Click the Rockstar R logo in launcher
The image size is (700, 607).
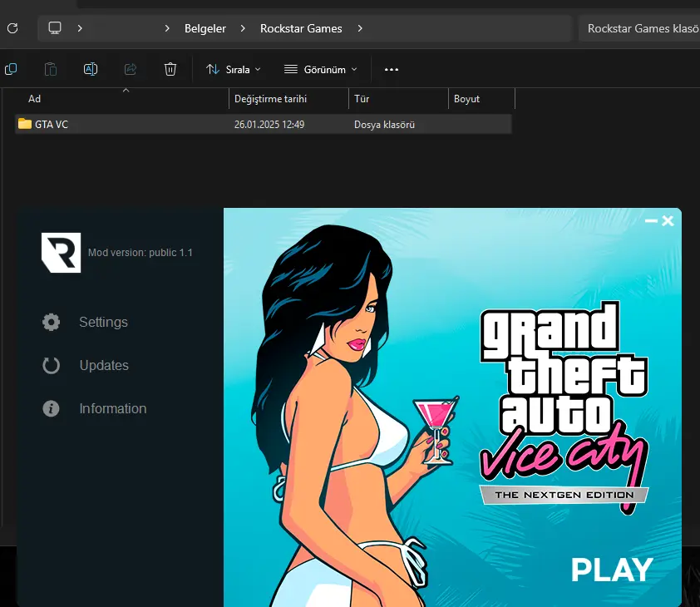tap(62, 252)
